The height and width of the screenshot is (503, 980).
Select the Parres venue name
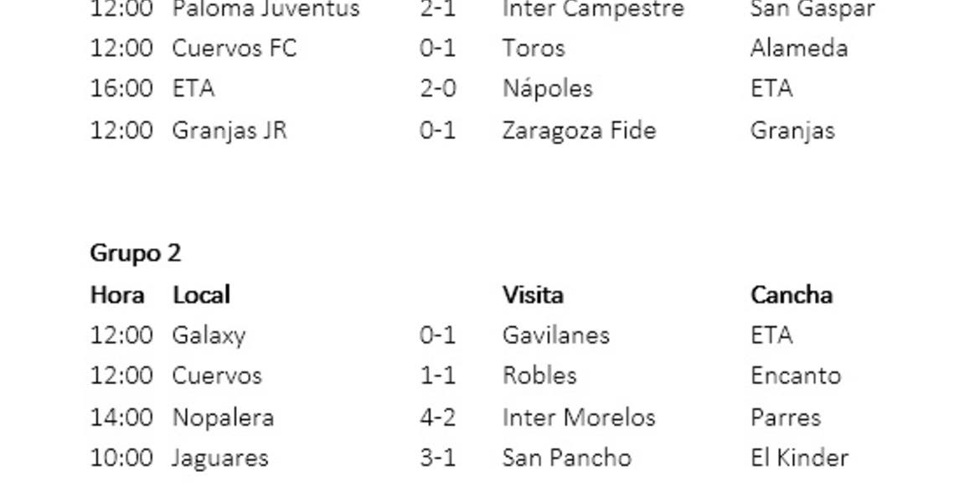pyautogui.click(x=785, y=417)
